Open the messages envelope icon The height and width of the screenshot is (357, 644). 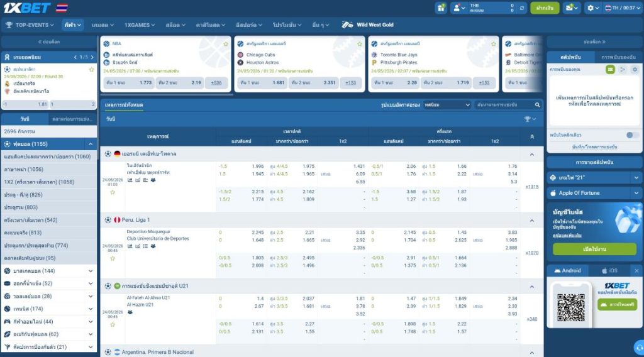point(571,8)
